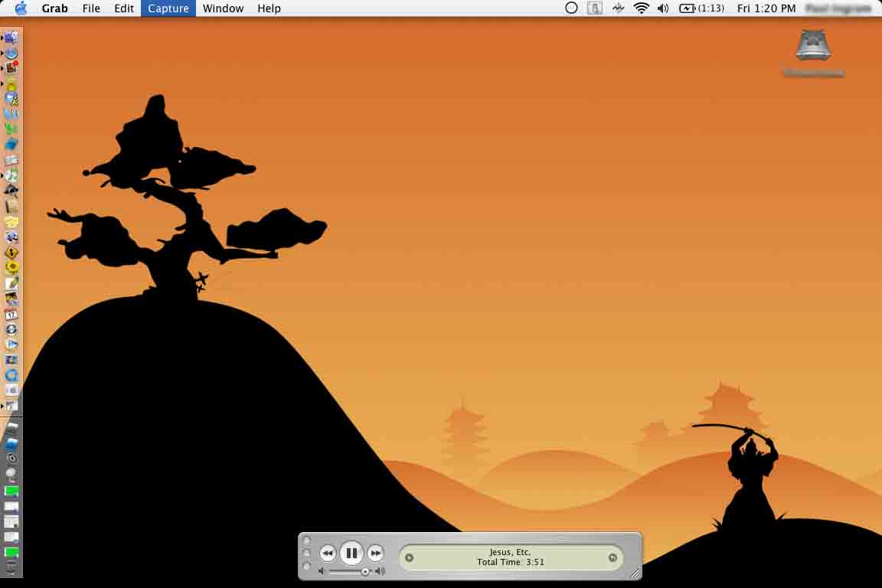
Task: Click the volume speaker icon in menu bar
Action: click(x=663, y=8)
